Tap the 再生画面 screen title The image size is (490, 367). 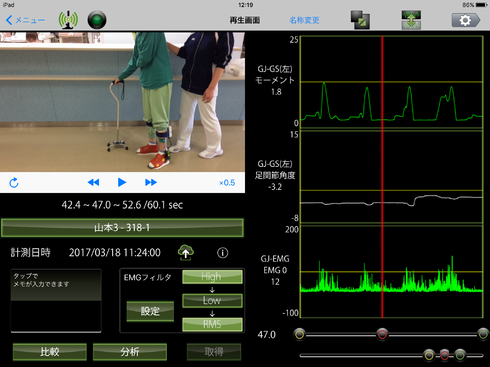point(245,20)
